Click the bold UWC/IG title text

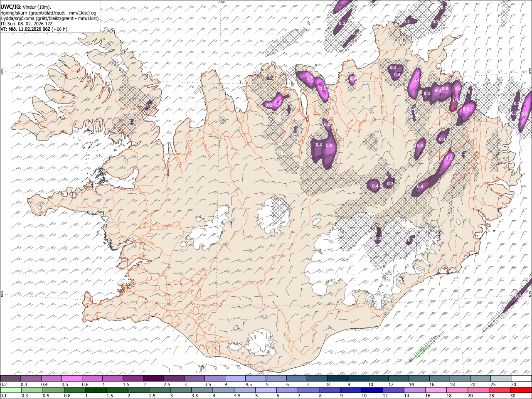point(10,7)
